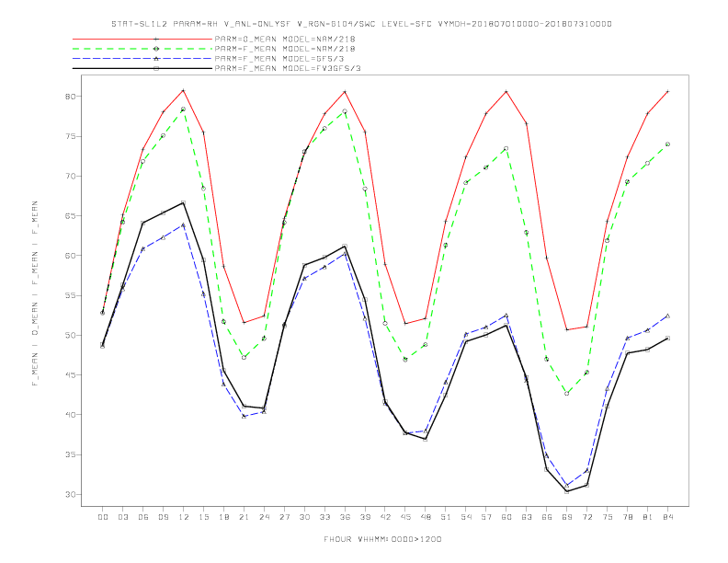
Task: Click y-axis tick value 80
Action: click(70, 97)
